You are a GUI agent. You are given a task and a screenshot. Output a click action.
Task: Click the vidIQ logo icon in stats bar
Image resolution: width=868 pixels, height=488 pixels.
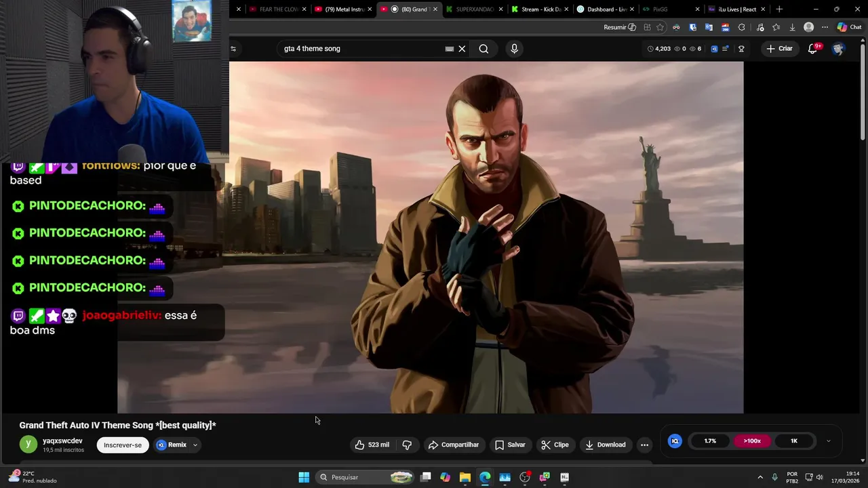coord(675,441)
